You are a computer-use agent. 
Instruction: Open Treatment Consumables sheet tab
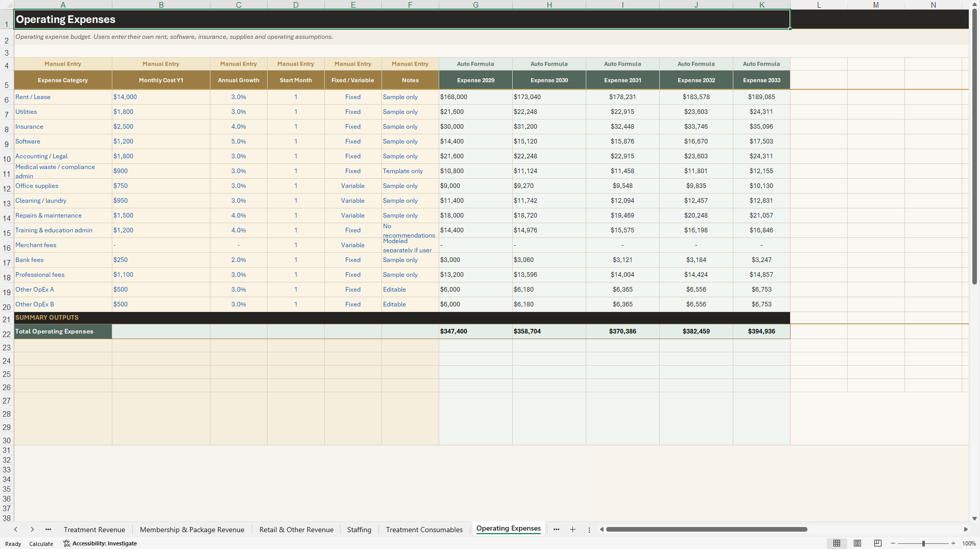coord(424,530)
